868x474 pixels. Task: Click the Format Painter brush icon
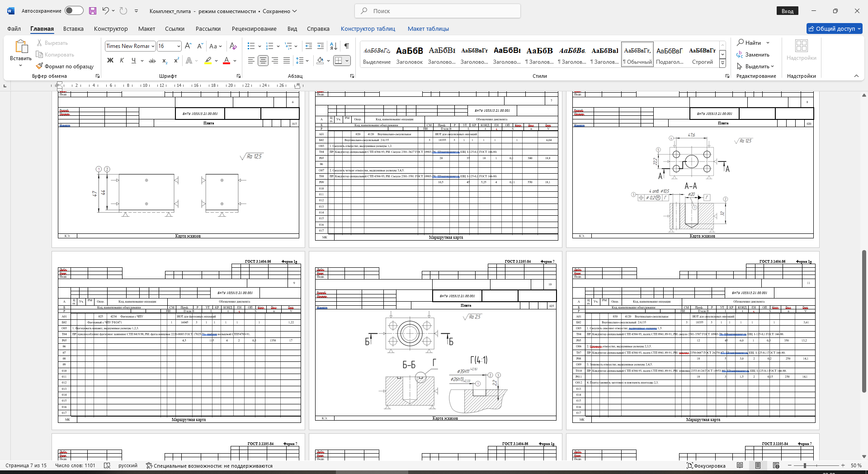click(40, 66)
